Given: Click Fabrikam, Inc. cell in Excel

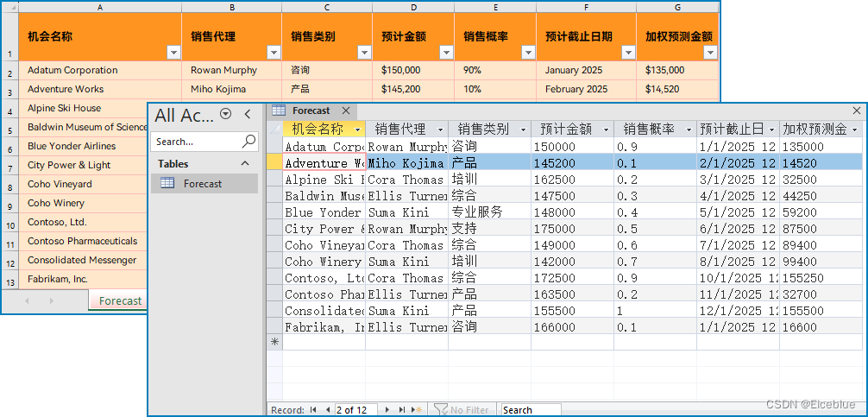Looking at the screenshot, I should (x=83, y=279).
